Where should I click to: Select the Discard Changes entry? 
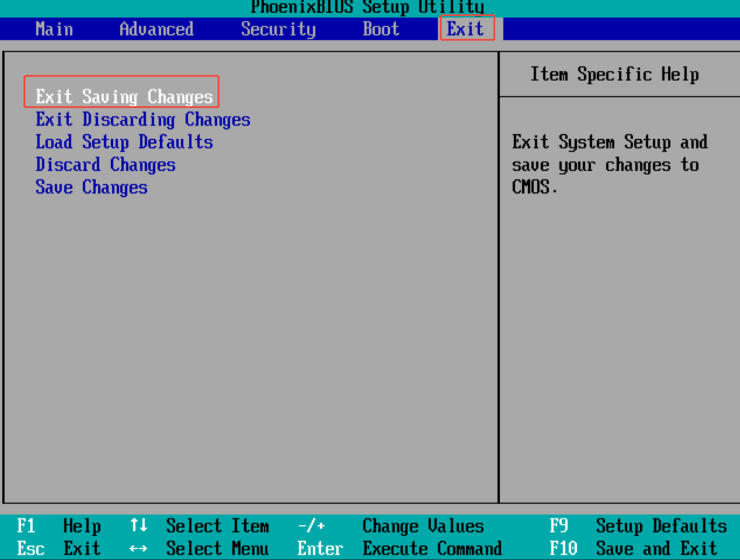[x=105, y=164]
